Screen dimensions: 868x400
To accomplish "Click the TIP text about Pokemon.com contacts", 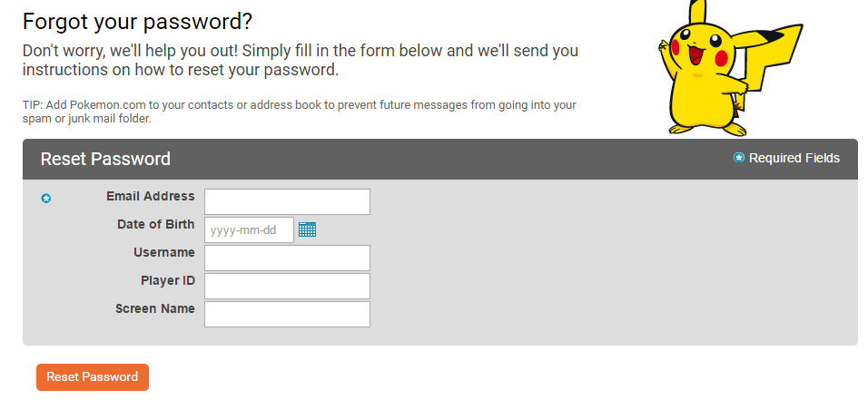I will [x=299, y=111].
